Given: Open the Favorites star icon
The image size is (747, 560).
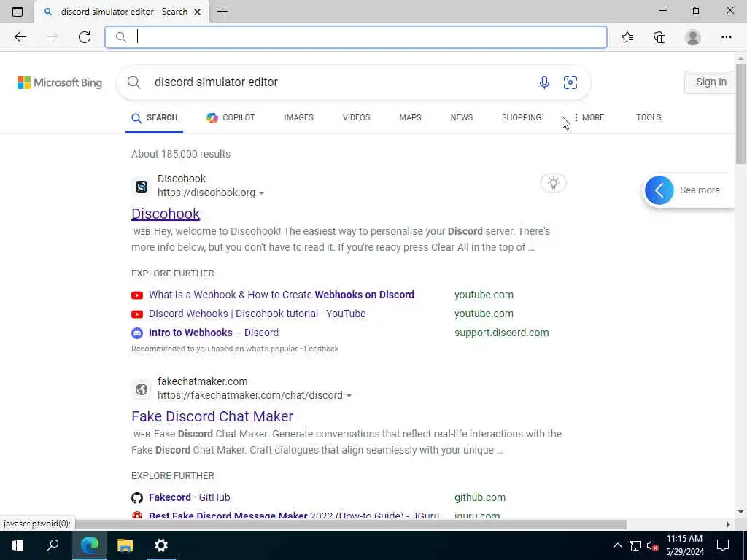Looking at the screenshot, I should pyautogui.click(x=627, y=37).
